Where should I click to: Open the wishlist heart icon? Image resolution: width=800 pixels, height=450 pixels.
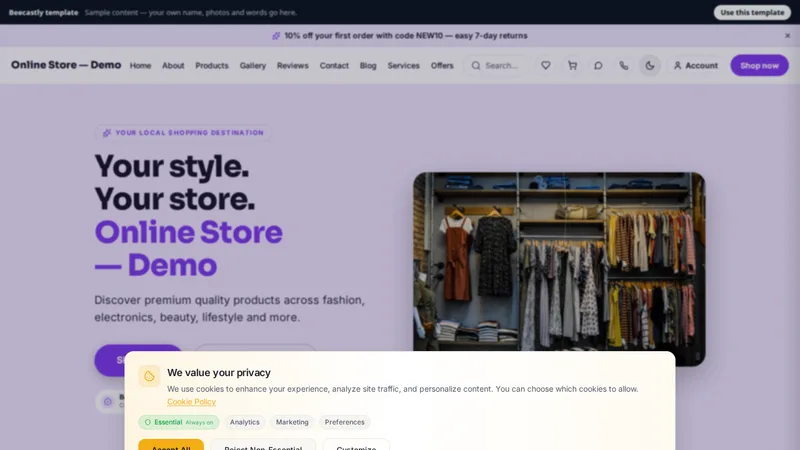(546, 65)
